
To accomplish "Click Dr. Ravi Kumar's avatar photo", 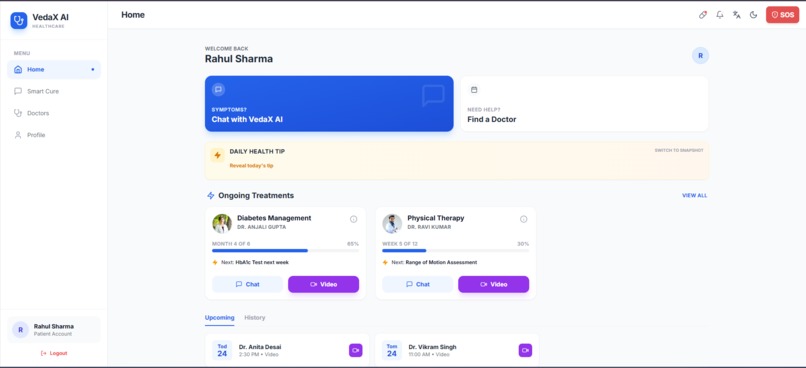I will (x=392, y=224).
